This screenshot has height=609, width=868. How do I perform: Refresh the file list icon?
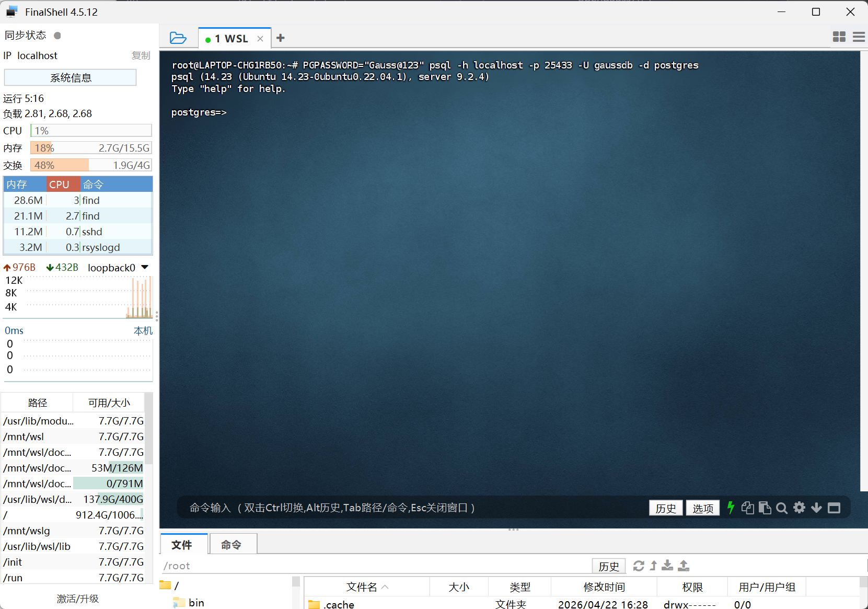tap(639, 566)
